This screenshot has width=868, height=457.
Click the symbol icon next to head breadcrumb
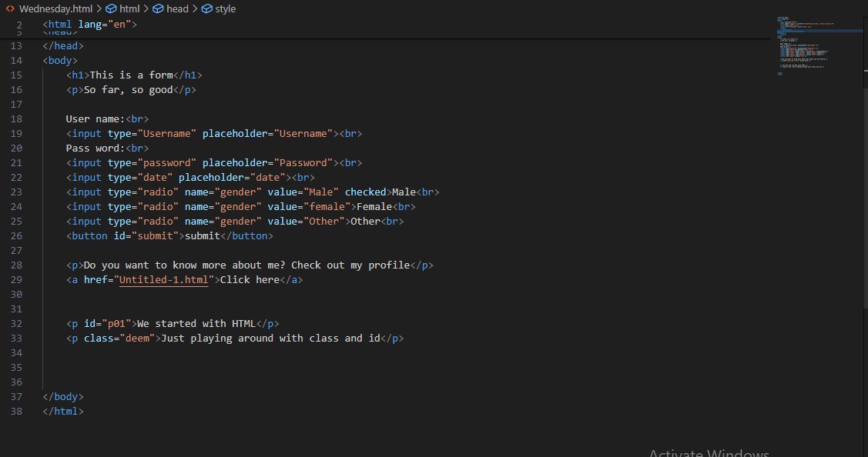158,8
